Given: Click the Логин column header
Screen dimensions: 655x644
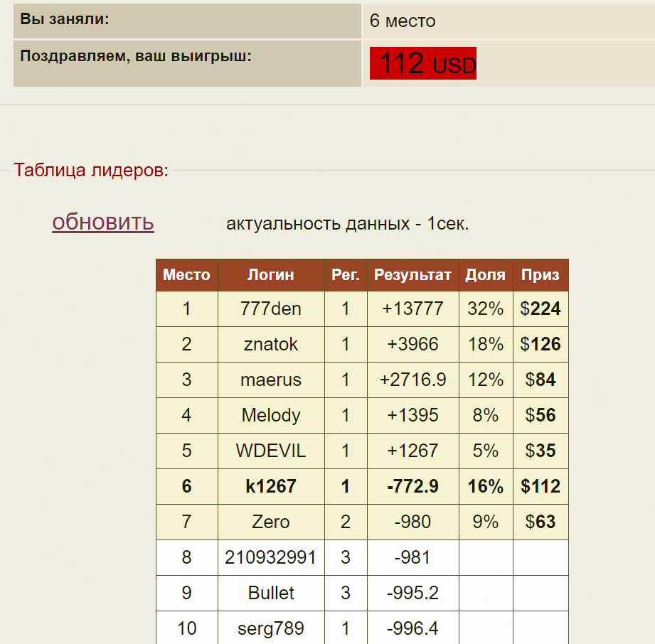Looking at the screenshot, I should click(270, 275).
